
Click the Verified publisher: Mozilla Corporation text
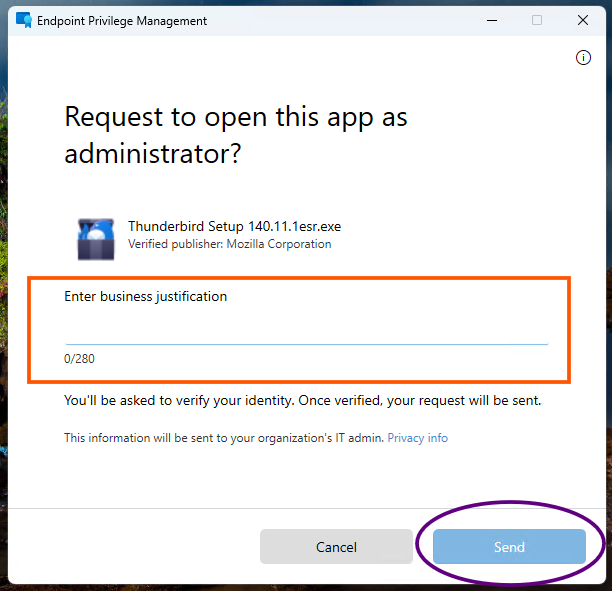coord(230,244)
